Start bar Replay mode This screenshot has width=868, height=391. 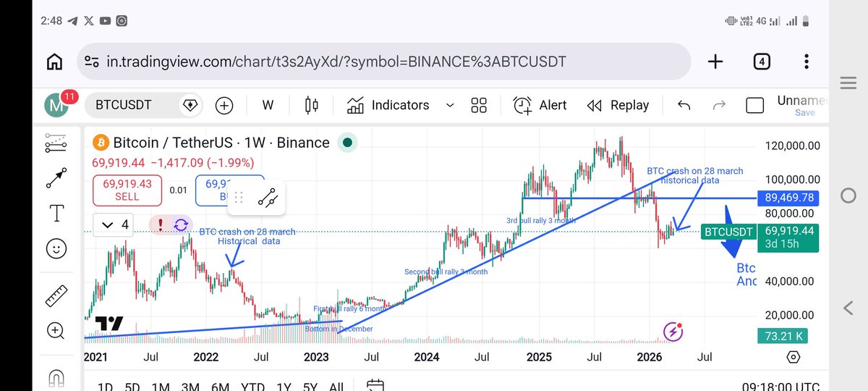click(x=618, y=106)
